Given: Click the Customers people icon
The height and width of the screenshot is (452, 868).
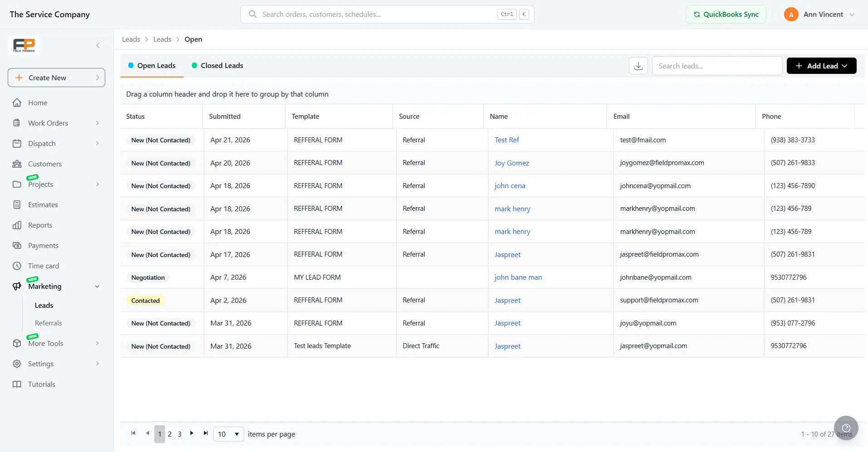Looking at the screenshot, I should pyautogui.click(x=17, y=164).
